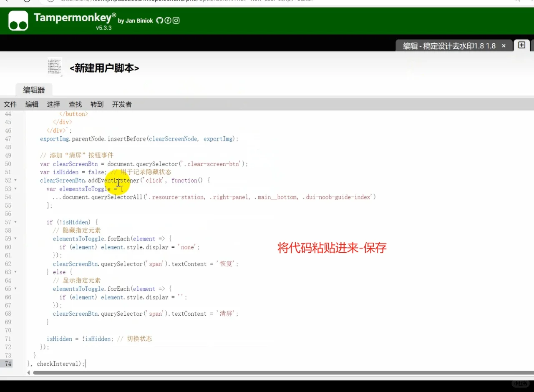Open the Instagram icon link
The height and width of the screenshot is (392, 534).
[176, 20]
